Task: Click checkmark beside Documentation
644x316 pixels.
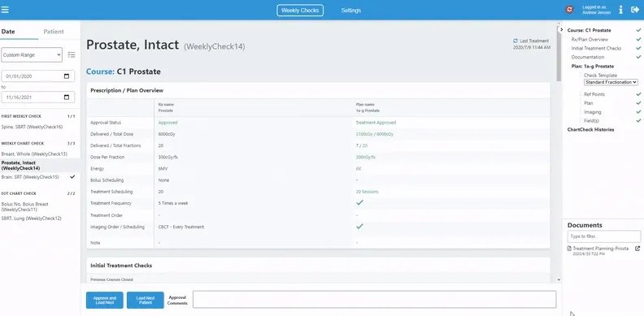Action: 638,57
